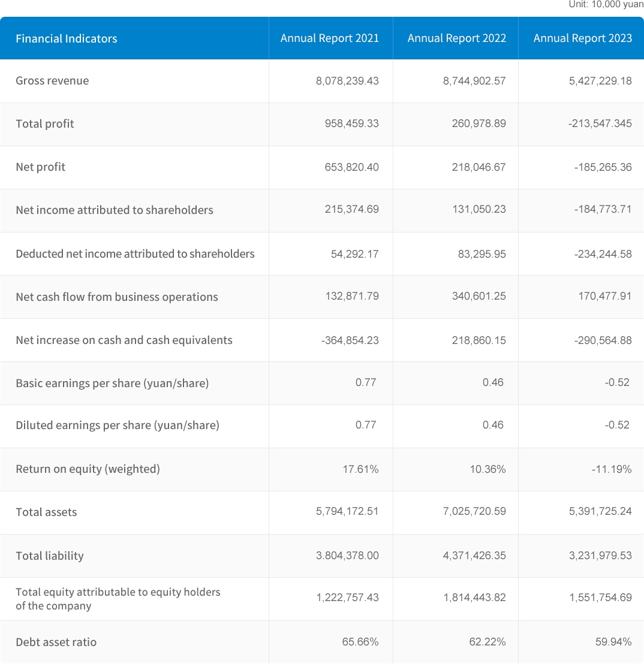Click Net income attributed to shareholders label
644x664 pixels.
click(x=115, y=210)
